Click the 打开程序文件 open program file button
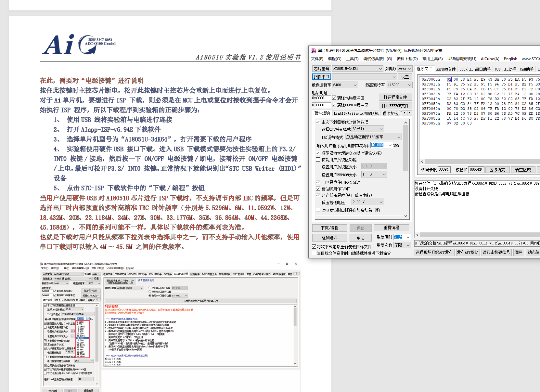This screenshot has width=540, height=392. point(395,97)
